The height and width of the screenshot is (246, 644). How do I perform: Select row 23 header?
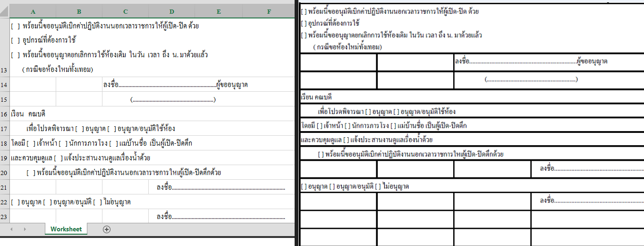pos(5,216)
